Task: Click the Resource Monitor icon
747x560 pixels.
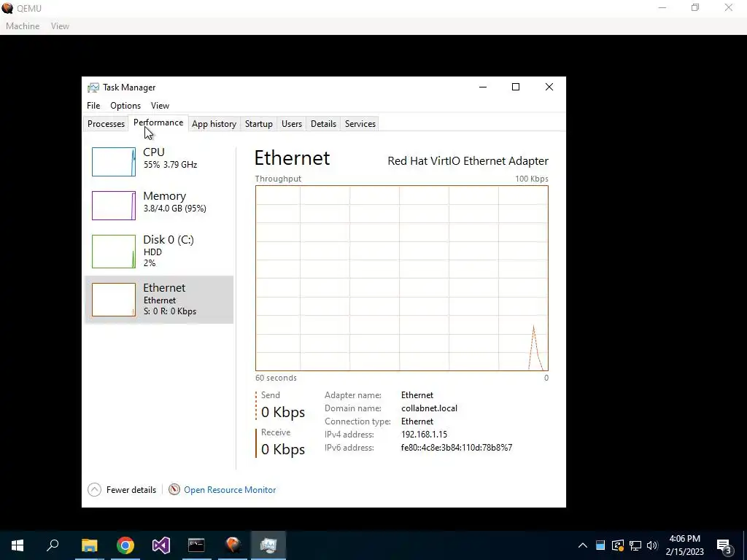Action: click(x=174, y=489)
